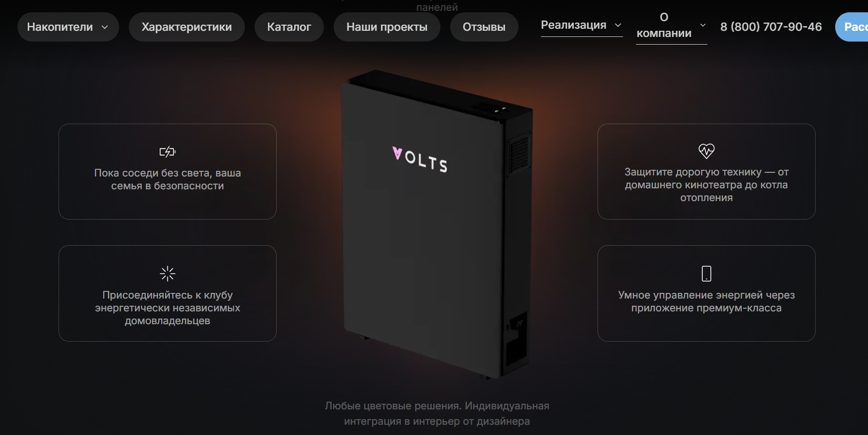Image resolution: width=868 pixels, height=435 pixels.
Task: Click card about neighbors without light
Action: click(x=167, y=171)
